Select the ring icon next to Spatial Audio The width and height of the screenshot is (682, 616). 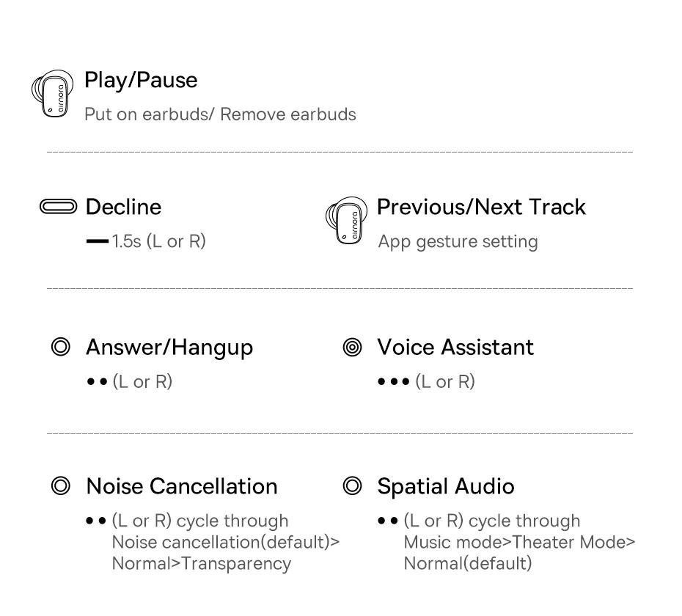pyautogui.click(x=352, y=486)
